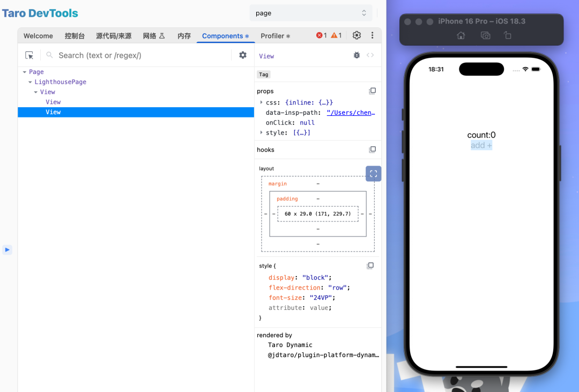Copy props to clipboard icon
This screenshot has width=579, height=392.
tap(372, 91)
